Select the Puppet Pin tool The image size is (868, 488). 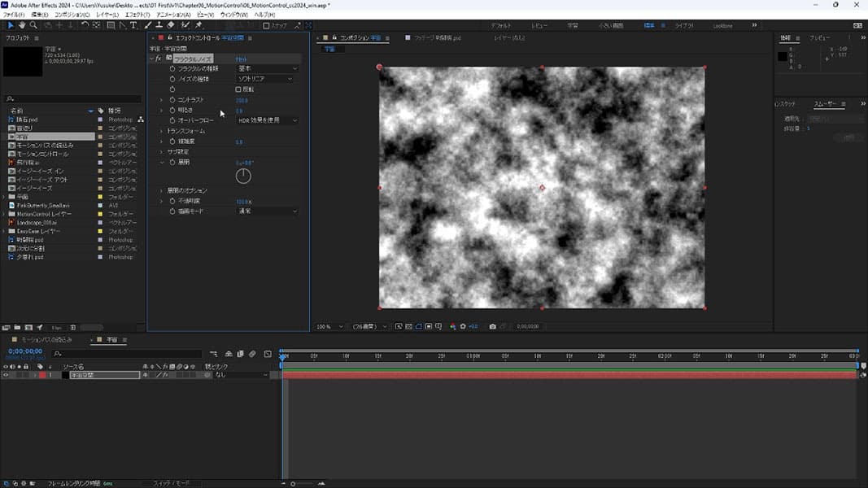point(198,25)
